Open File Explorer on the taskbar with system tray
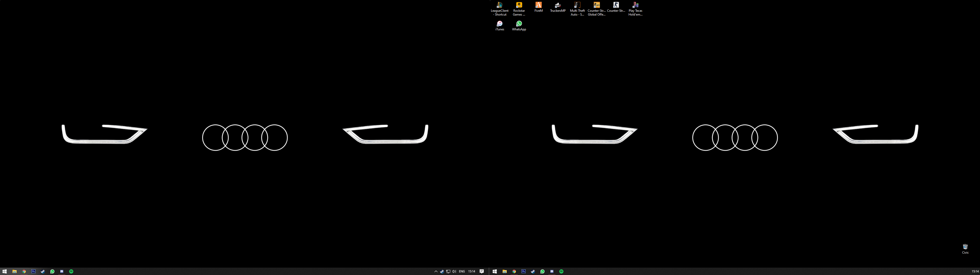The image size is (980, 275). tap(15, 271)
